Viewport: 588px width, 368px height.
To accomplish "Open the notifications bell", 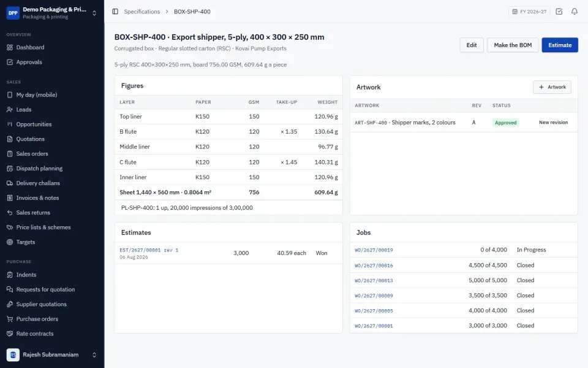I will click(x=574, y=12).
